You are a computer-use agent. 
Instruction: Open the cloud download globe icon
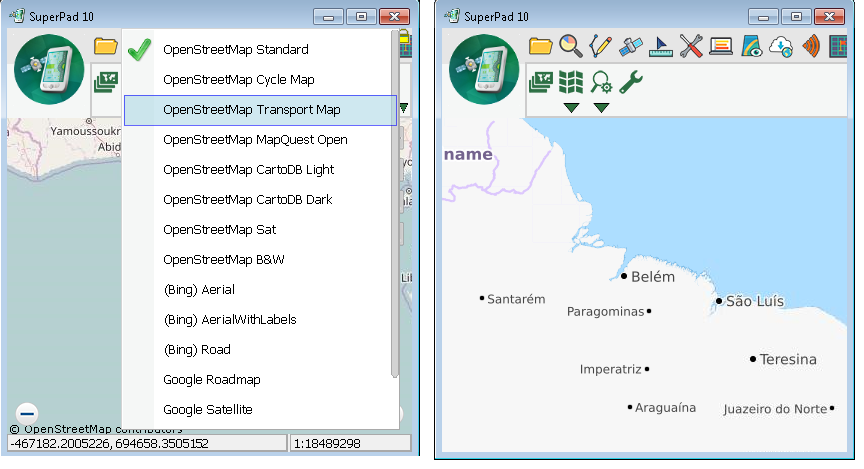click(x=781, y=47)
